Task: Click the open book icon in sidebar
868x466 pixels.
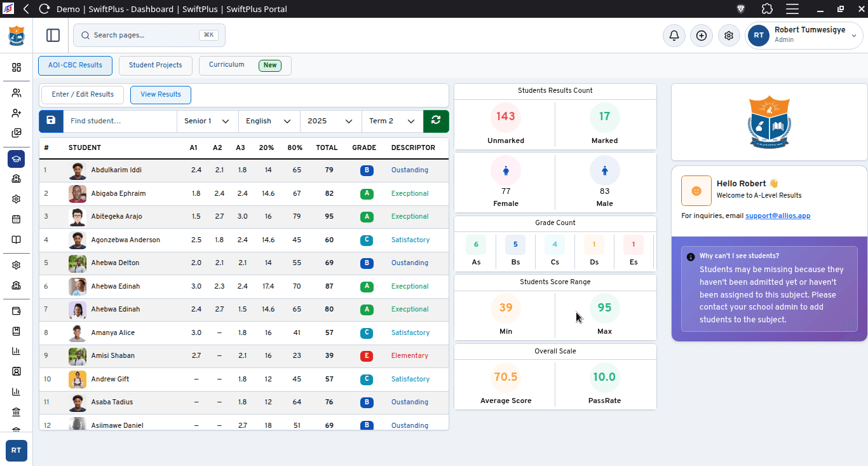Action: [17, 240]
